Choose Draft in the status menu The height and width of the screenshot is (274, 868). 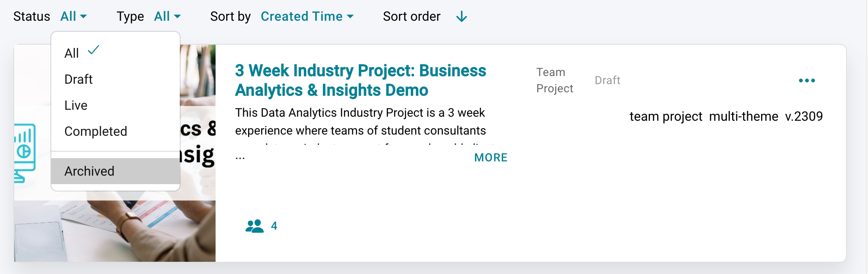[x=79, y=79]
